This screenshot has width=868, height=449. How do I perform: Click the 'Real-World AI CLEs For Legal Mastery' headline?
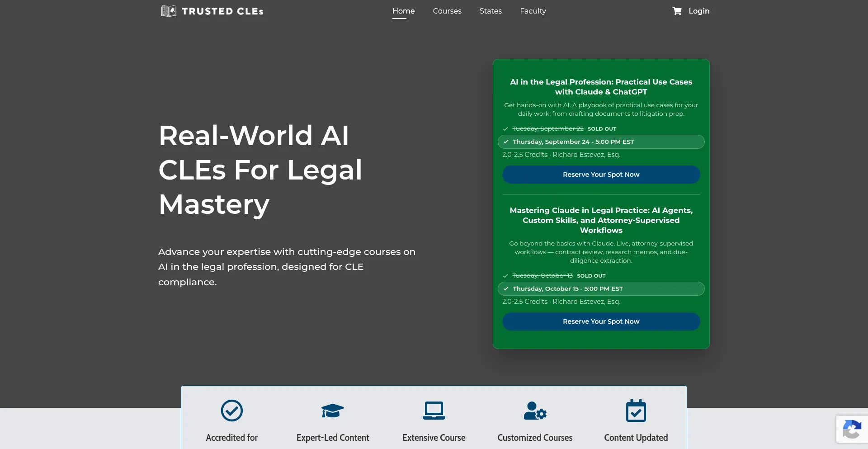tap(260, 170)
